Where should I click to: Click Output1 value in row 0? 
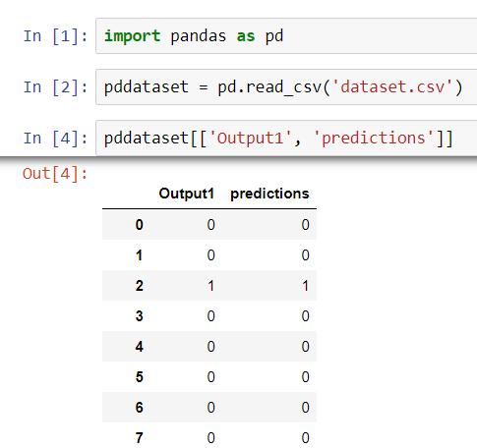coord(211,225)
